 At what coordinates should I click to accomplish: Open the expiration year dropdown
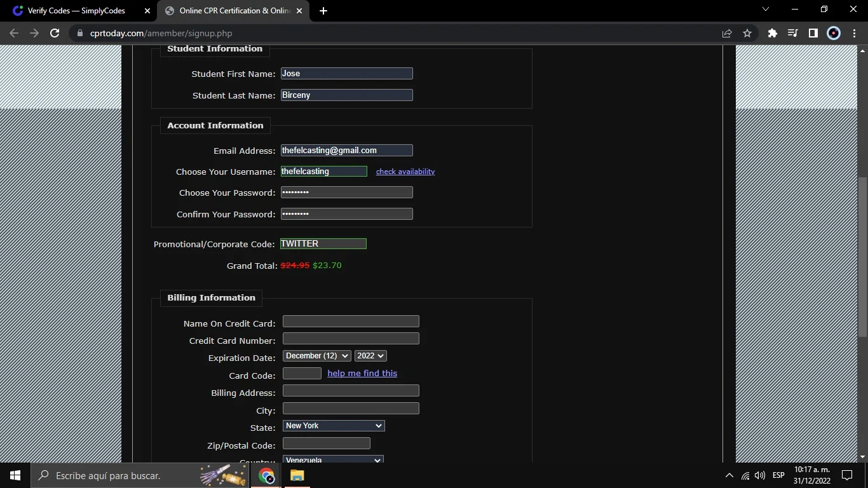click(x=370, y=356)
